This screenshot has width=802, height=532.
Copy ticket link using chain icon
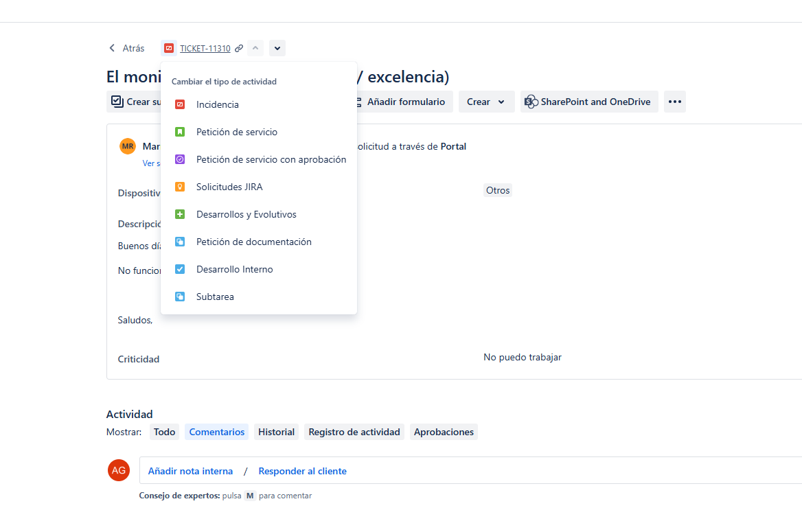click(x=239, y=49)
